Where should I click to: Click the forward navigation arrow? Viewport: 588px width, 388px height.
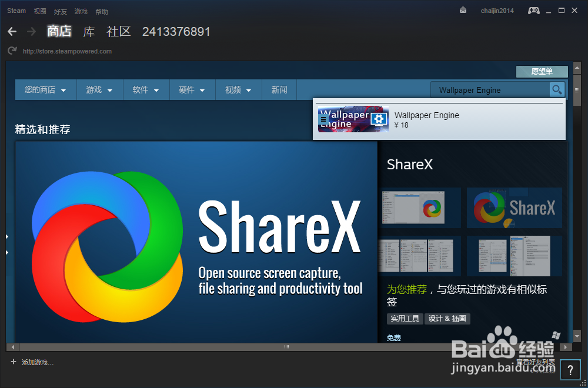click(32, 32)
